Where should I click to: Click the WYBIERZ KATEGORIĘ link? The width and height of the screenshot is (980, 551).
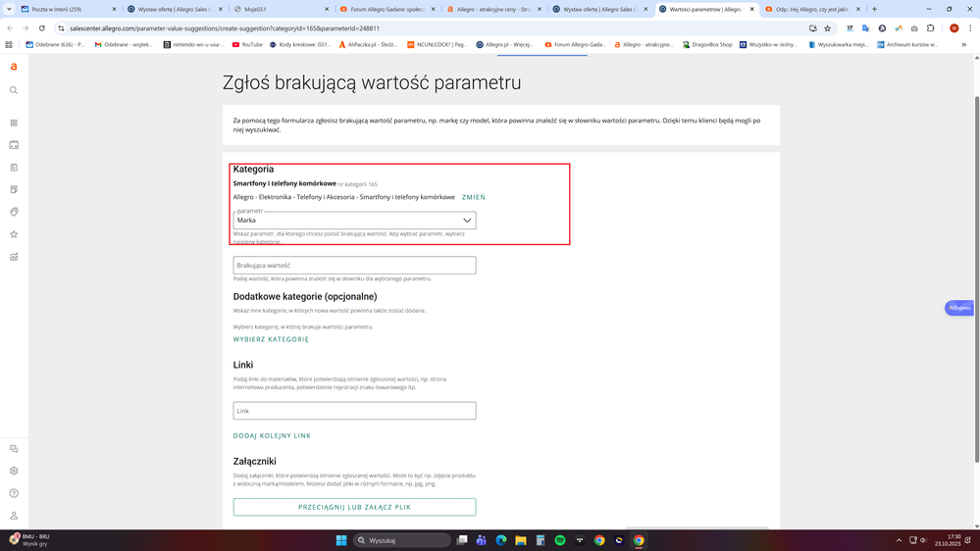271,340
